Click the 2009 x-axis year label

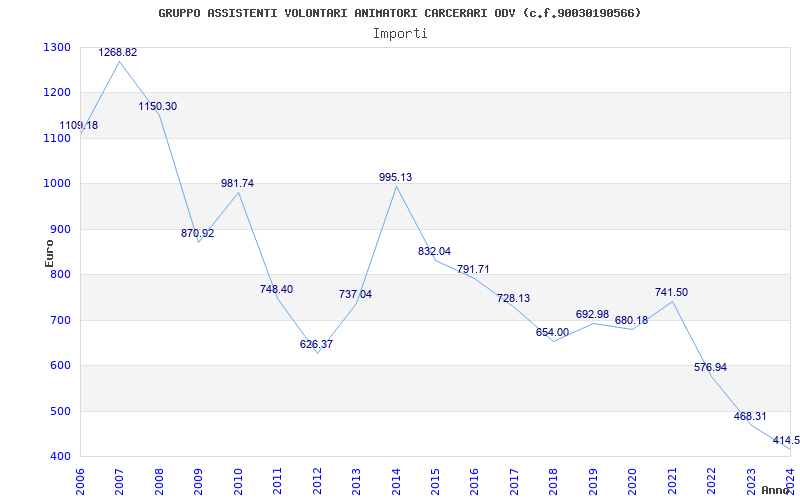(197, 480)
